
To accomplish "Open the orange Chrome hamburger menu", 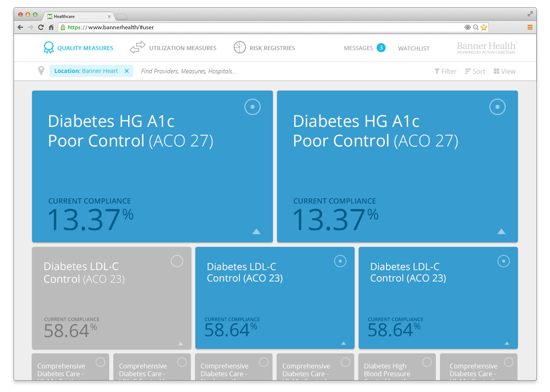I will (x=530, y=27).
